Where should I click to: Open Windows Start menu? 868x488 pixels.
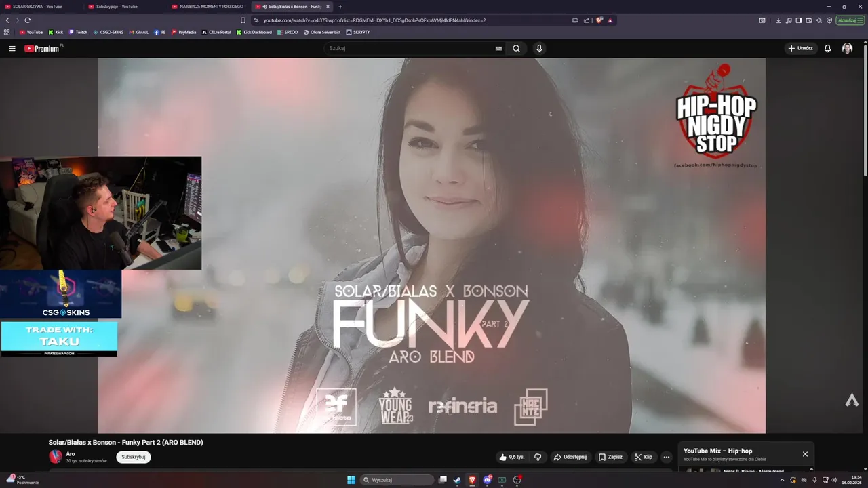[x=351, y=480]
